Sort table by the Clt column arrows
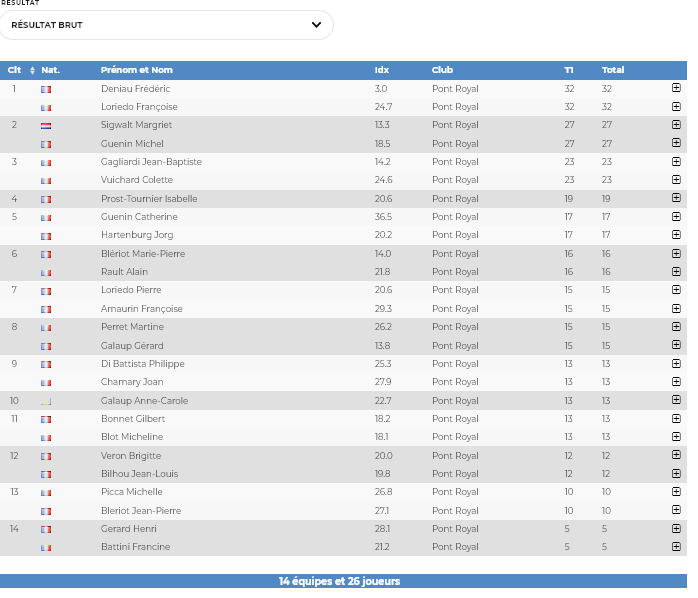 pyautogui.click(x=32, y=70)
